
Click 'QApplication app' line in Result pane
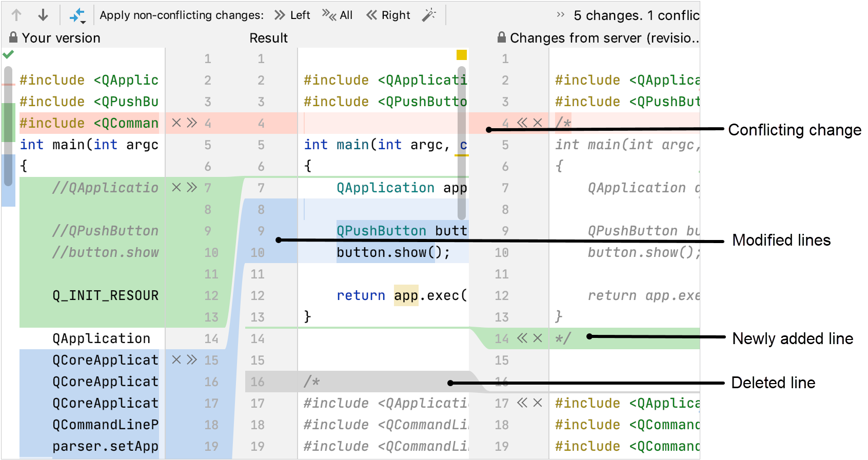point(402,188)
